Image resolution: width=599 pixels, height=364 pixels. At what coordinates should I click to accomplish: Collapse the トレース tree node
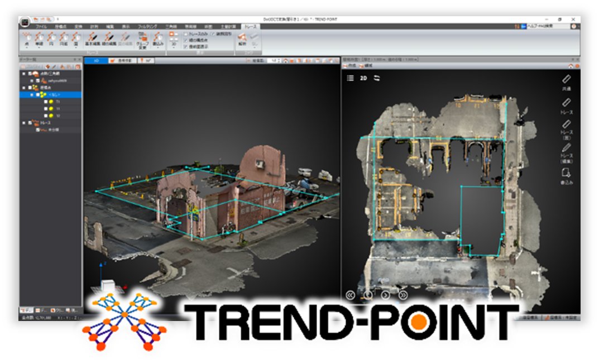(x=24, y=123)
